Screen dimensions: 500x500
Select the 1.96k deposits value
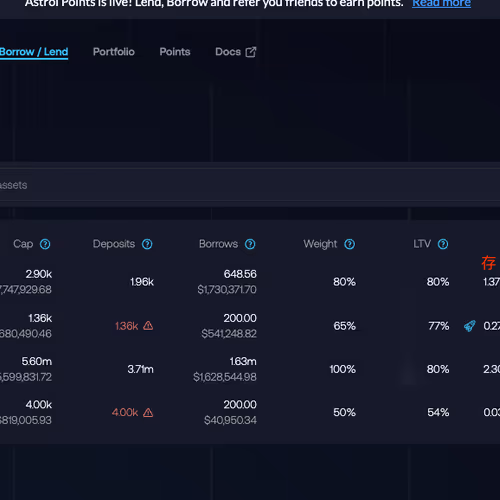point(142,282)
